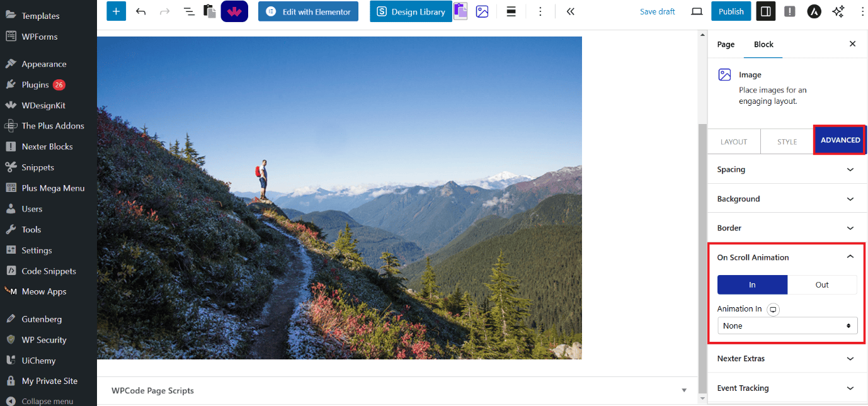
Task: Click the preview device laptop icon
Action: pos(697,11)
